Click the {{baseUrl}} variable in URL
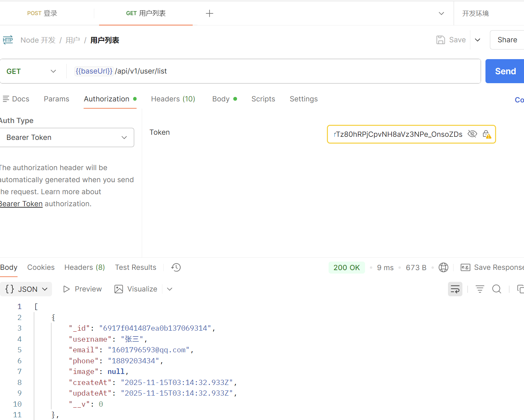The image size is (524, 420). 94,71
